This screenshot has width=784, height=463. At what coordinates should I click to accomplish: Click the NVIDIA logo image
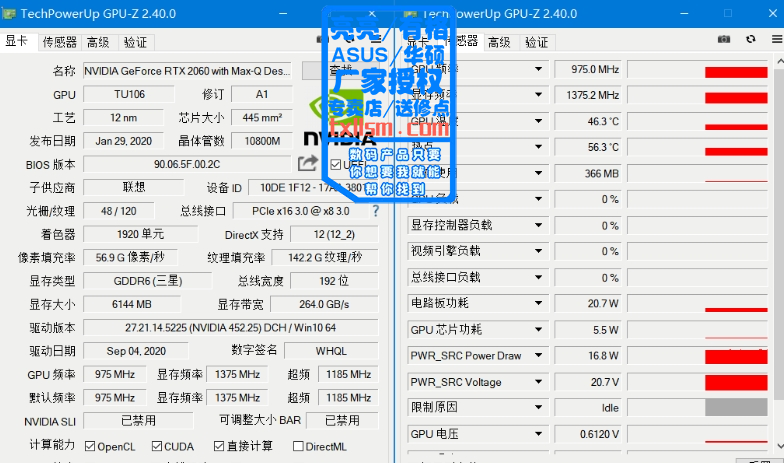pos(340,120)
